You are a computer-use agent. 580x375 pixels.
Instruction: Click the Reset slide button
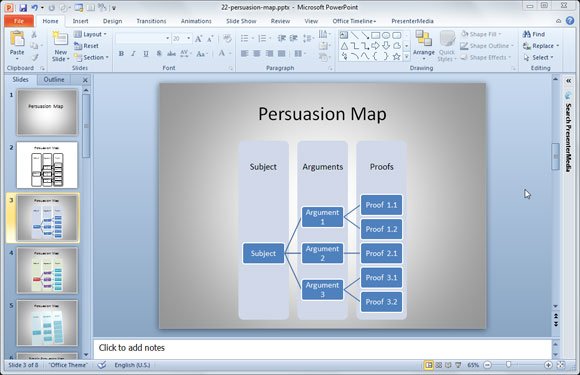(x=86, y=46)
